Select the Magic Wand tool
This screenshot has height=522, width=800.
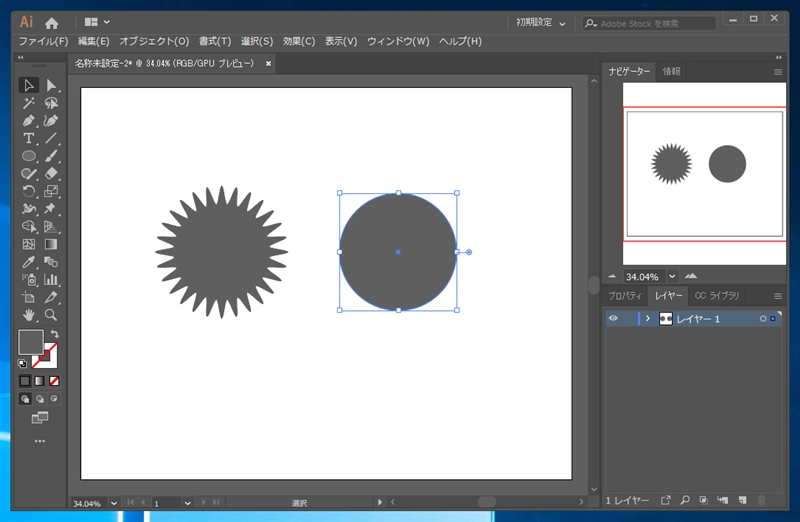coord(29,103)
